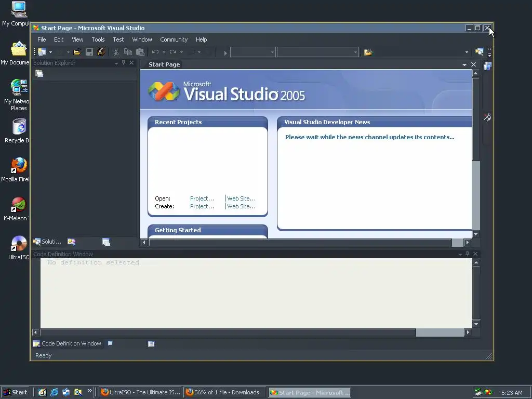Open the Edit menu
The width and height of the screenshot is (532, 399).
click(59, 39)
